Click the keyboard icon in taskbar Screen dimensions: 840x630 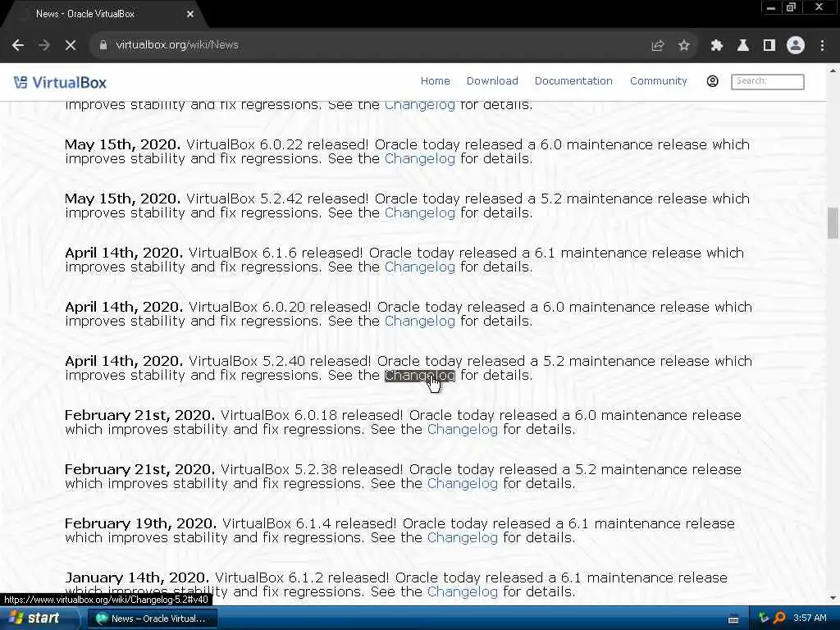pos(733,619)
